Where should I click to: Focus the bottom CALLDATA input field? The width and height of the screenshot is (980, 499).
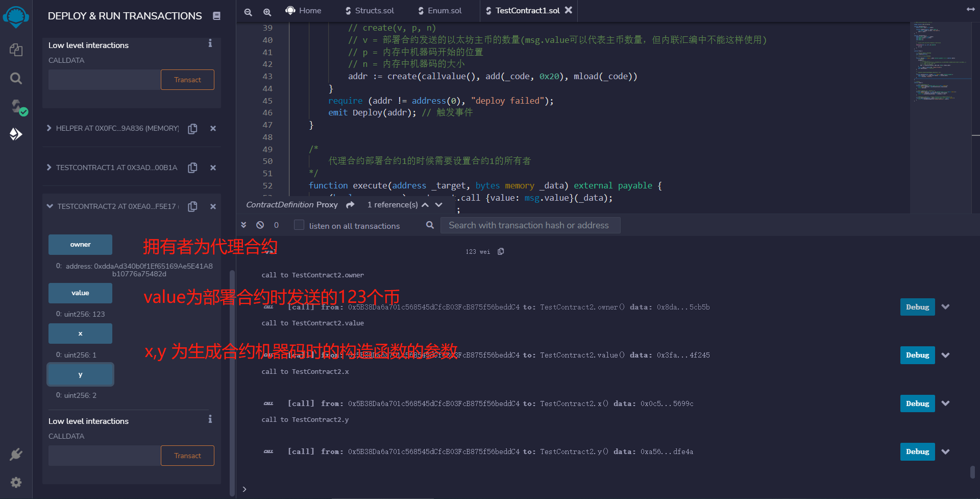click(105, 456)
